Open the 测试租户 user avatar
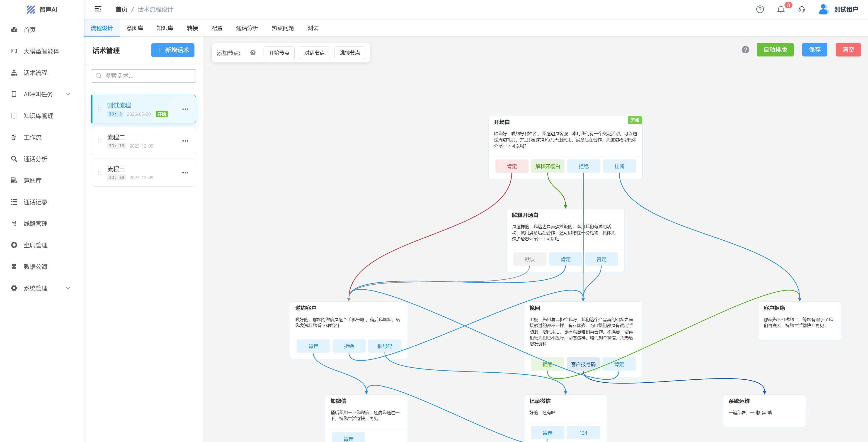Image resolution: width=868 pixels, height=442 pixels. pyautogui.click(x=824, y=10)
